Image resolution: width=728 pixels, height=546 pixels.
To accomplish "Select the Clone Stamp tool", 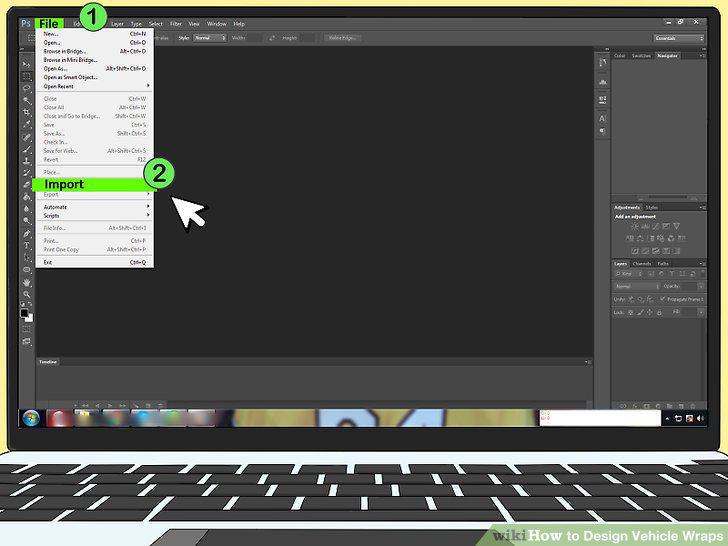I will [x=26, y=161].
